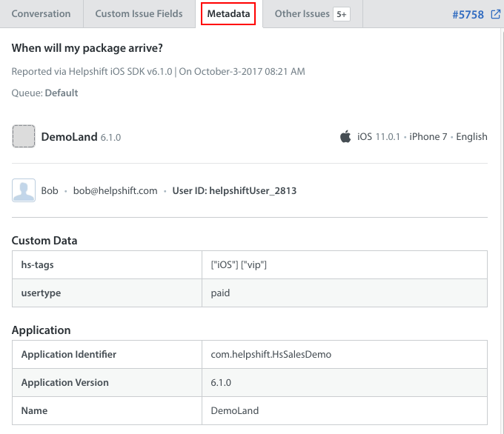Screen dimensions: 504x434
Task: Select the DemoLand app icon placeholder
Action: (24, 136)
